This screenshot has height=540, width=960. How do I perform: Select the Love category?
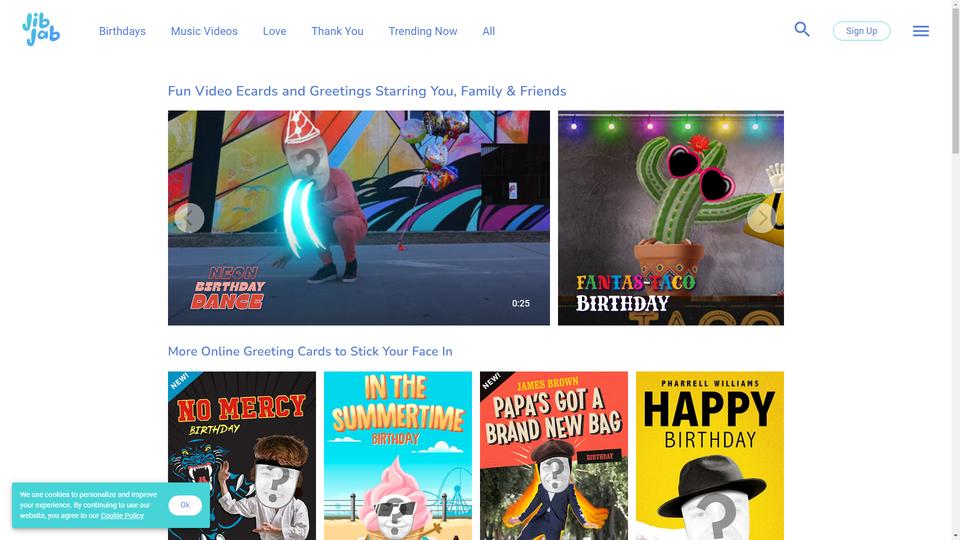[274, 31]
